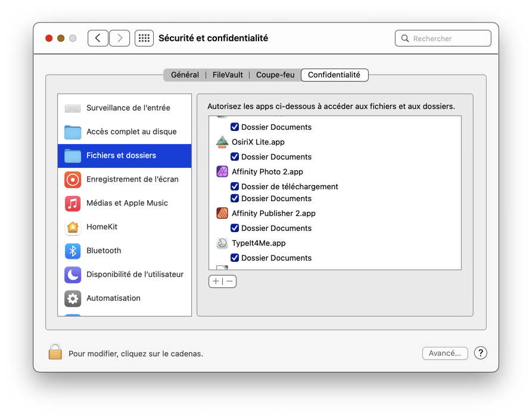Click the OsiriX Lite app icon
This screenshot has height=416, width=532.
coord(222,142)
